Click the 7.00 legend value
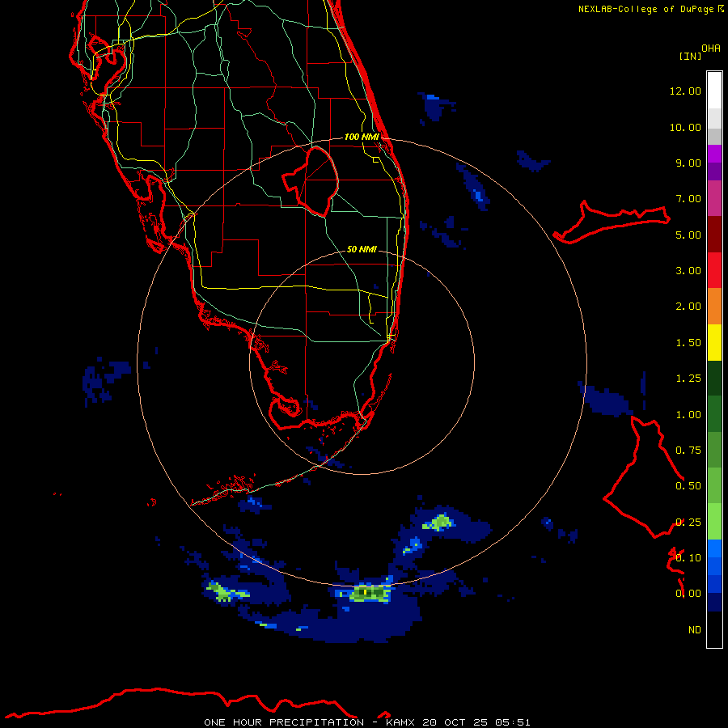The image size is (728, 728). pyautogui.click(x=688, y=199)
